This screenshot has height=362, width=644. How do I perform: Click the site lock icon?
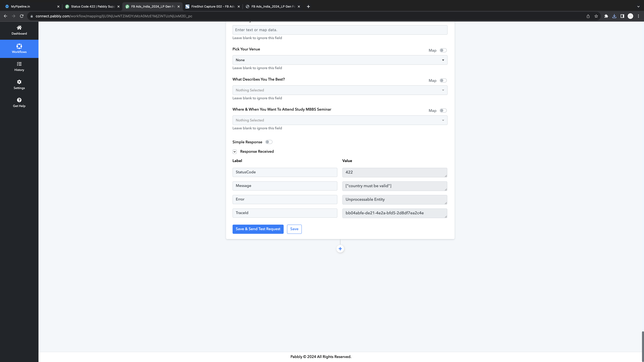(x=31, y=16)
